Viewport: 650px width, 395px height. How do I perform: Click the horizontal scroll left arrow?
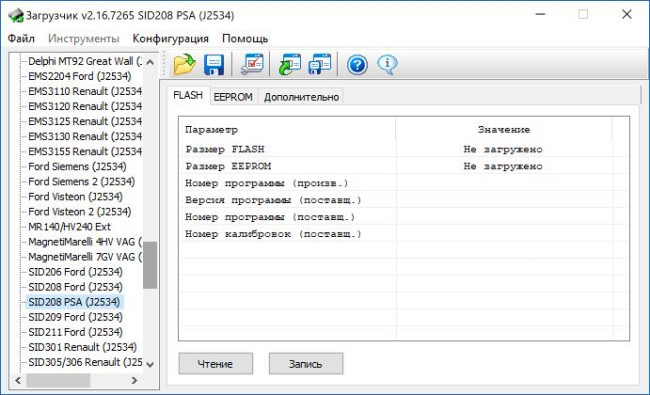[18, 380]
